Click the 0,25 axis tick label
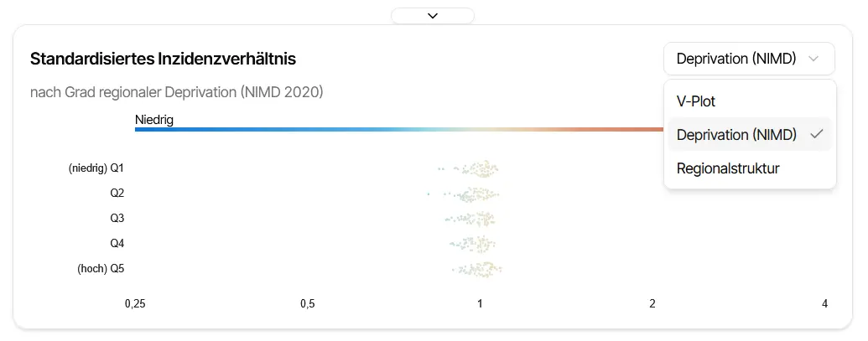Viewport: 868px width, 341px height. [134, 303]
